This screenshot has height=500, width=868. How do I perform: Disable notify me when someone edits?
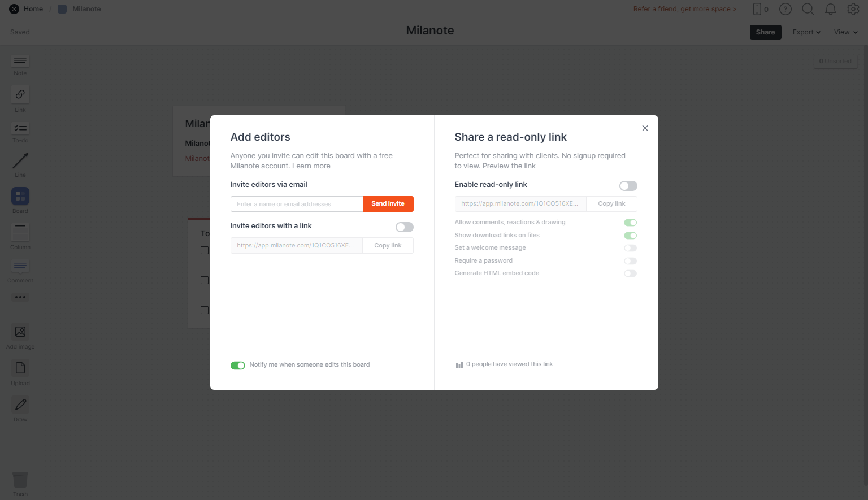coord(238,366)
